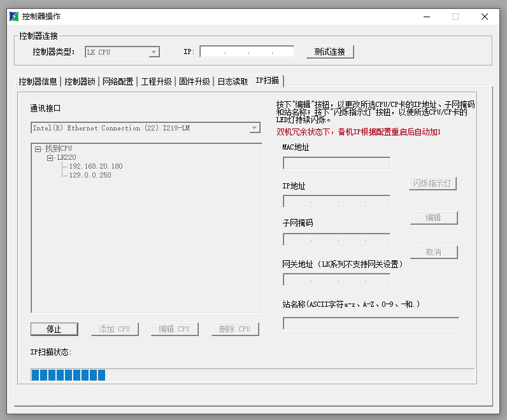
Task: Click the 添加 CPU button
Action: coord(115,329)
